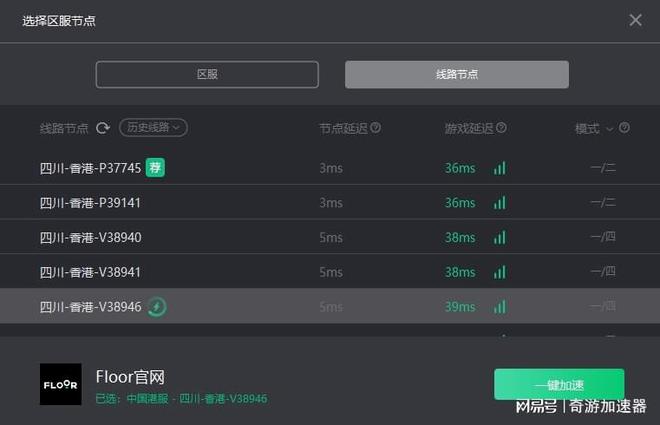Viewport: 660px width, 425px height.
Task: Click help icon next to 节点延迟
Action: pyautogui.click(x=375, y=128)
